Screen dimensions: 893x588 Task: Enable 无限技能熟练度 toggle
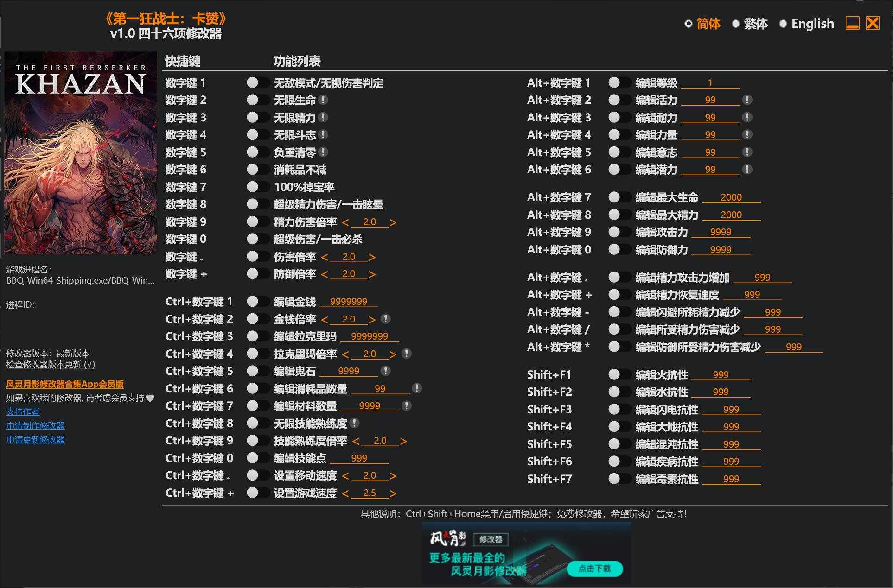(258, 423)
